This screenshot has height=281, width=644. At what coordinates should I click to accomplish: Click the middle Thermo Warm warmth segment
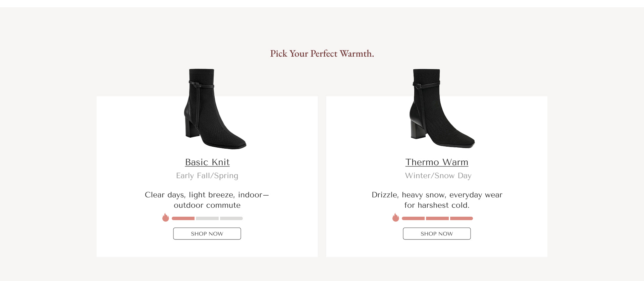click(x=437, y=218)
